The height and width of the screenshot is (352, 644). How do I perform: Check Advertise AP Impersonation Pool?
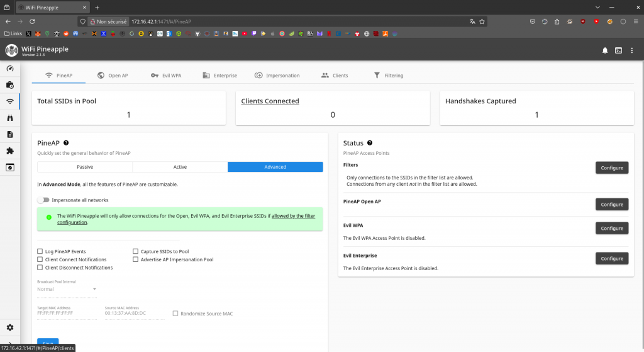click(136, 259)
